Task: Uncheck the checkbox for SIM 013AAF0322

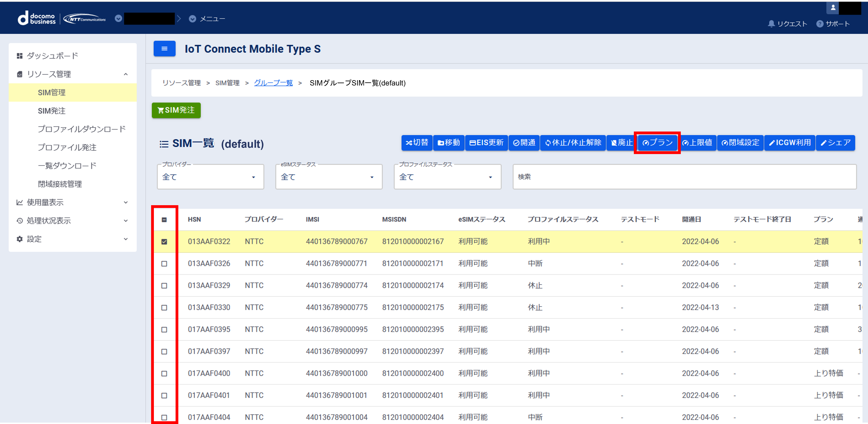Action: pos(164,242)
